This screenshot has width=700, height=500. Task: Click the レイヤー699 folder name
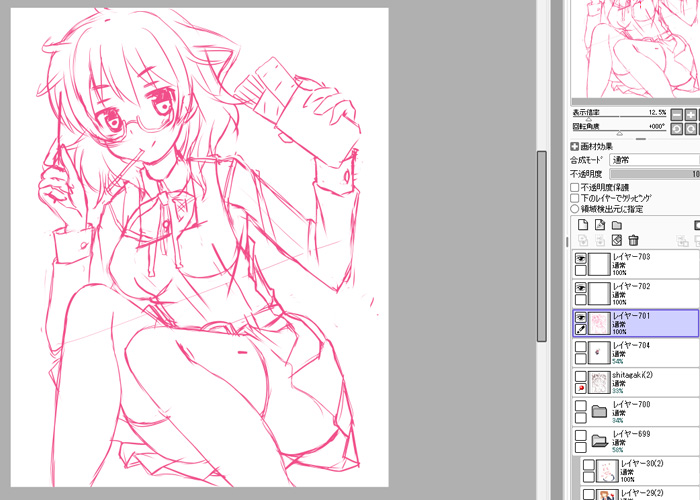(631, 434)
